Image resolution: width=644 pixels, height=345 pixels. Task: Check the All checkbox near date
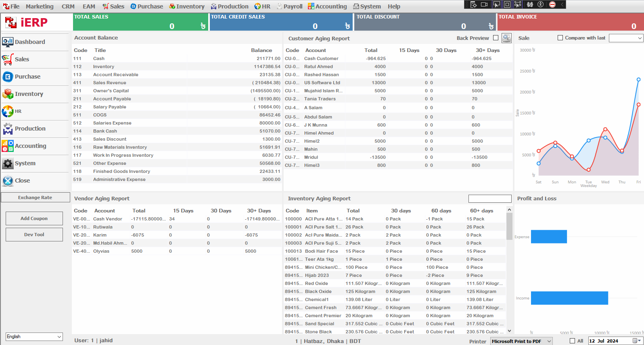coord(572,341)
